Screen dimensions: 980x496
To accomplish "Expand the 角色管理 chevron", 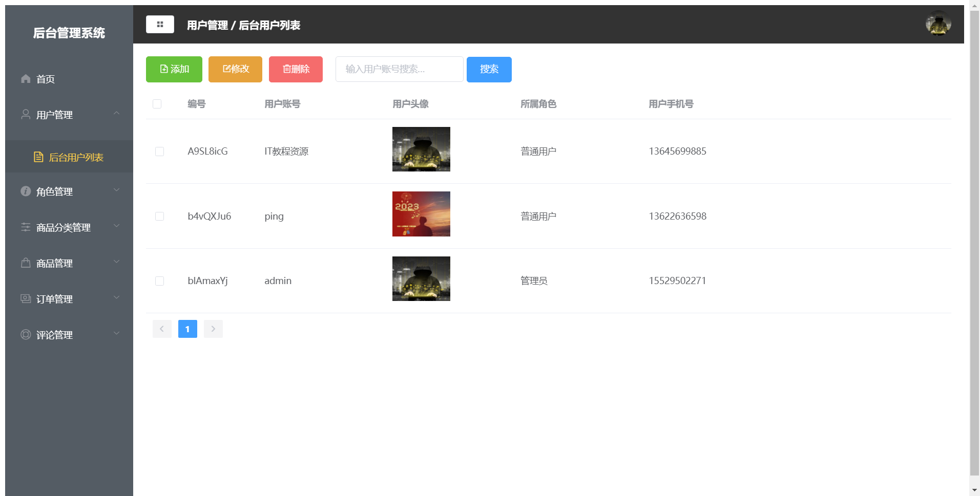I will point(117,190).
